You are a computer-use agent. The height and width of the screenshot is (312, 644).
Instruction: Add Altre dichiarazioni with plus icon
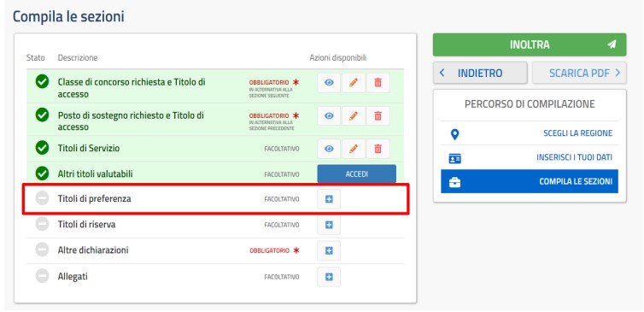329,250
